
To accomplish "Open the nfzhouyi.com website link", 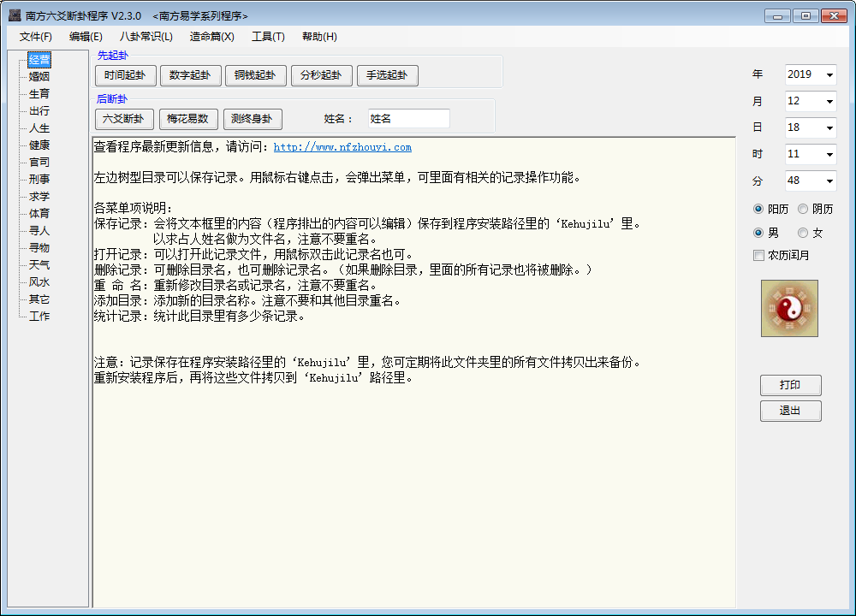I will pos(342,147).
